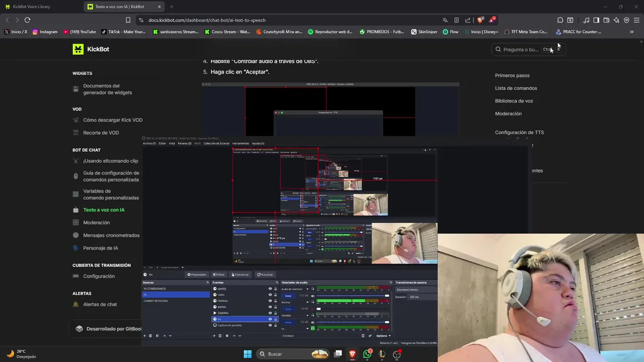Click the advanced audio gears icon in mixer

pos(370,335)
